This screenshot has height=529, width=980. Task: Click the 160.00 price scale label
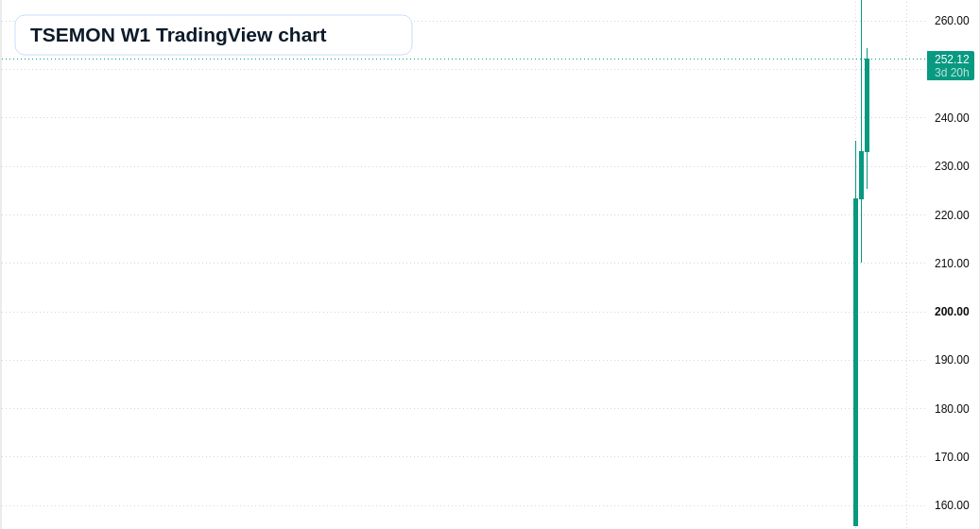pos(952,505)
